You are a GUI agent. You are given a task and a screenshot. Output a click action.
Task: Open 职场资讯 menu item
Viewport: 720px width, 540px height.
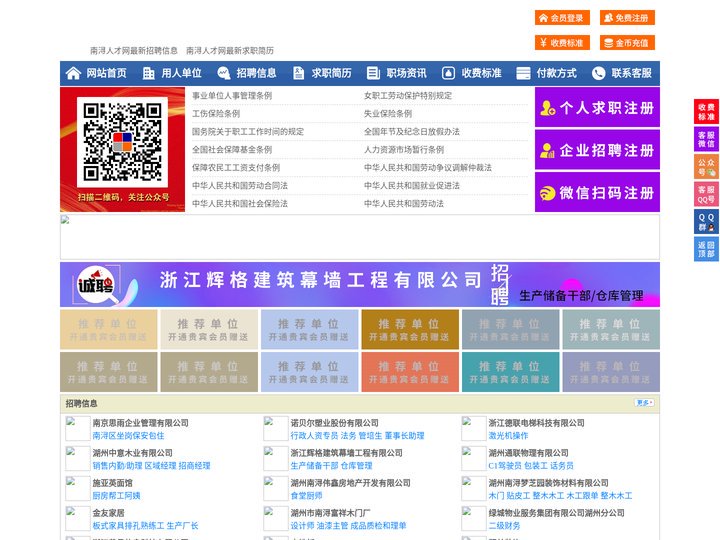(x=406, y=73)
